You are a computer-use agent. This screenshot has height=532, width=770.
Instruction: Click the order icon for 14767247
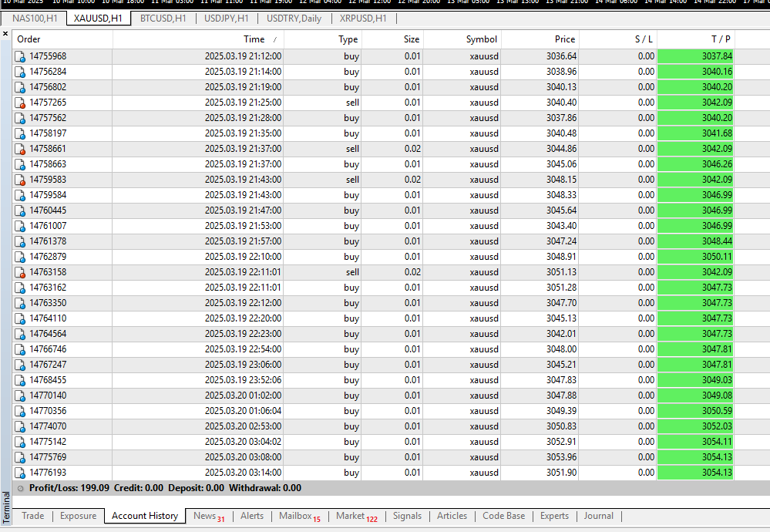[x=20, y=365]
